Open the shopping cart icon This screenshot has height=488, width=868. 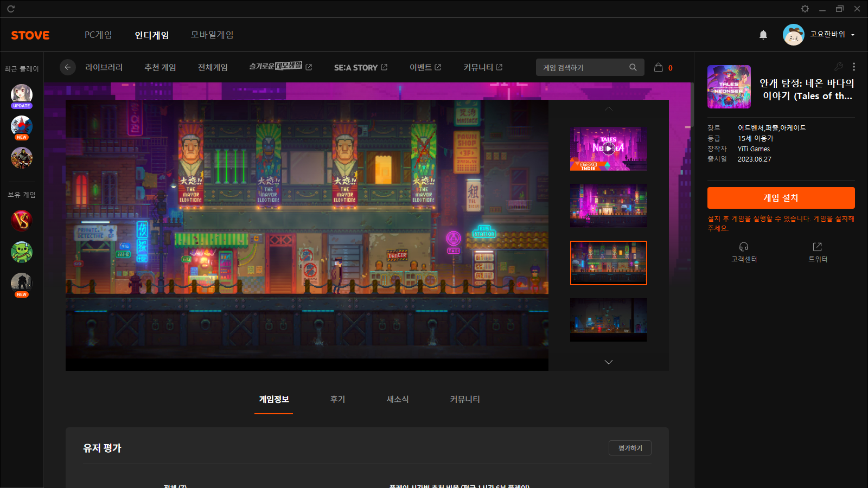click(659, 67)
